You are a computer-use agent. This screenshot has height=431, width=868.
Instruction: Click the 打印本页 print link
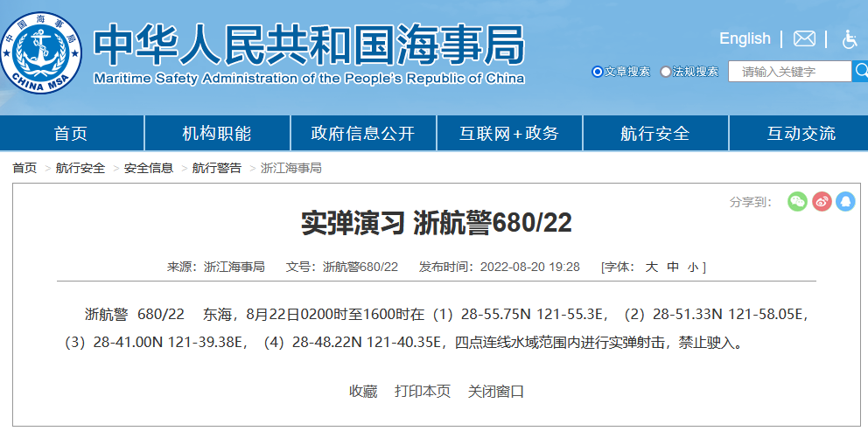coord(423,392)
